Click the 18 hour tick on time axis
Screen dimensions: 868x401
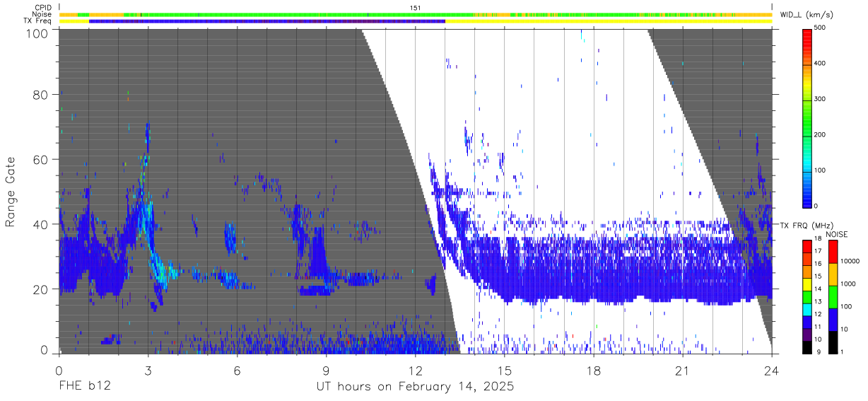click(594, 371)
